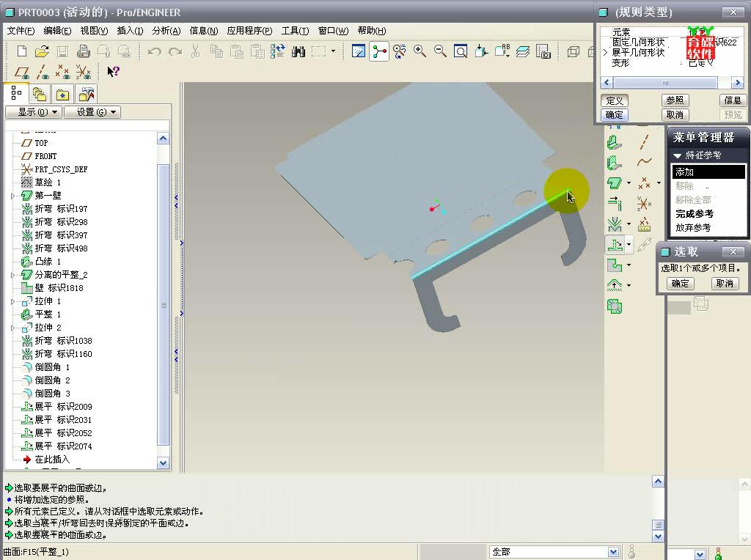Click the model tree scroll down arrow
The width and height of the screenshot is (751, 560).
pos(163,463)
